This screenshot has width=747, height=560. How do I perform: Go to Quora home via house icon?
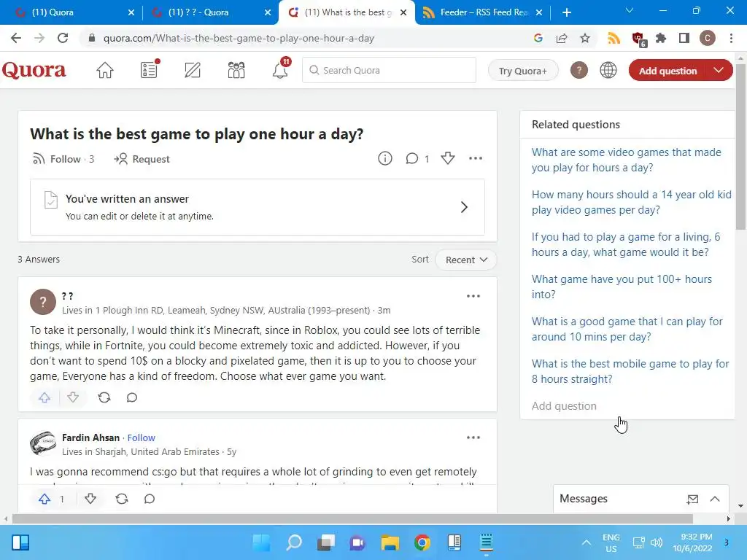coord(105,71)
